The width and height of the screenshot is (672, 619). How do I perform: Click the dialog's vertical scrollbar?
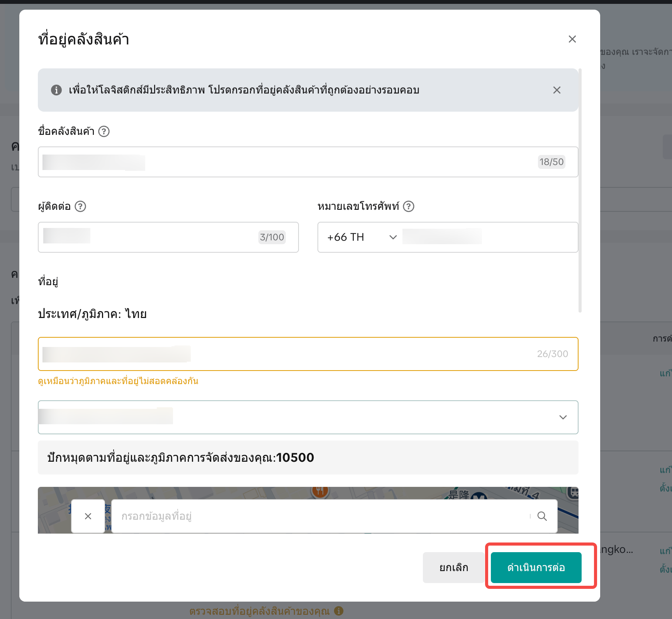tap(580, 190)
